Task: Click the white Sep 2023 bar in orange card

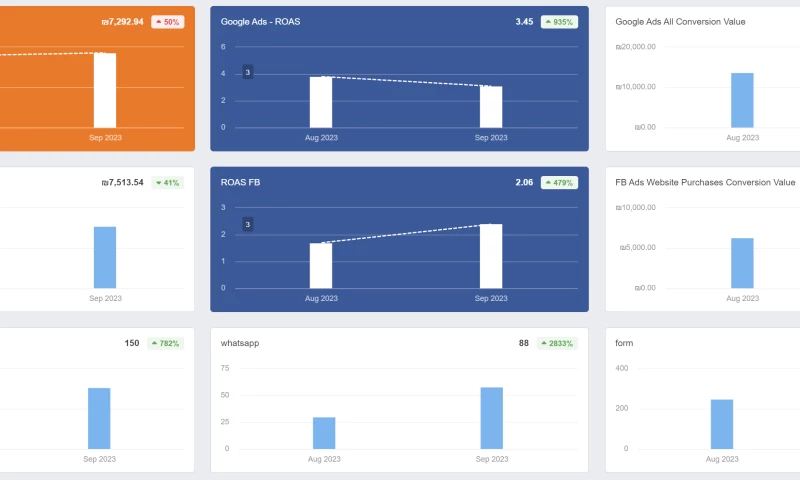Action: click(105, 90)
